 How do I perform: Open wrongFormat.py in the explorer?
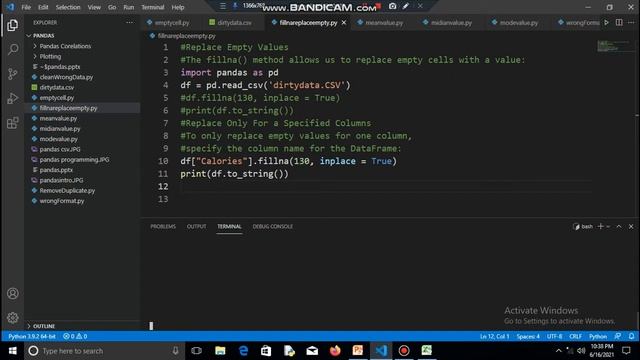[62, 201]
